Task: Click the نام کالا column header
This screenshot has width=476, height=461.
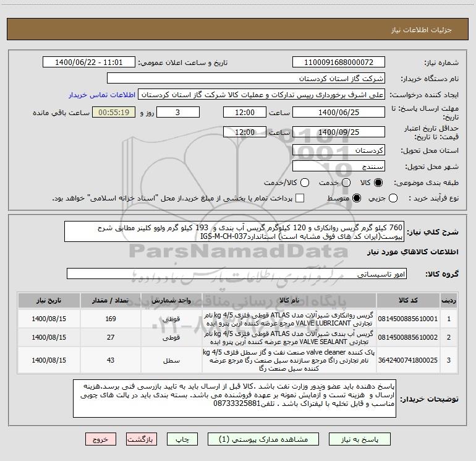Action: (289, 300)
